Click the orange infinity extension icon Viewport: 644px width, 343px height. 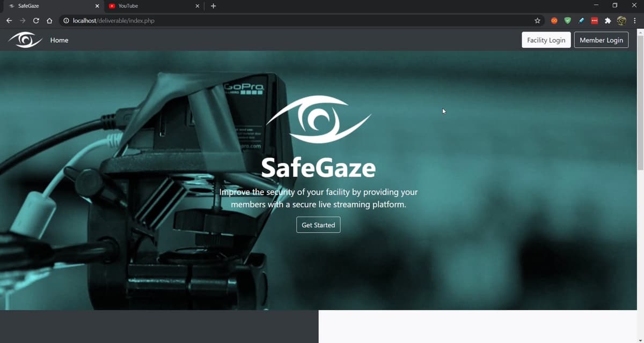click(554, 21)
